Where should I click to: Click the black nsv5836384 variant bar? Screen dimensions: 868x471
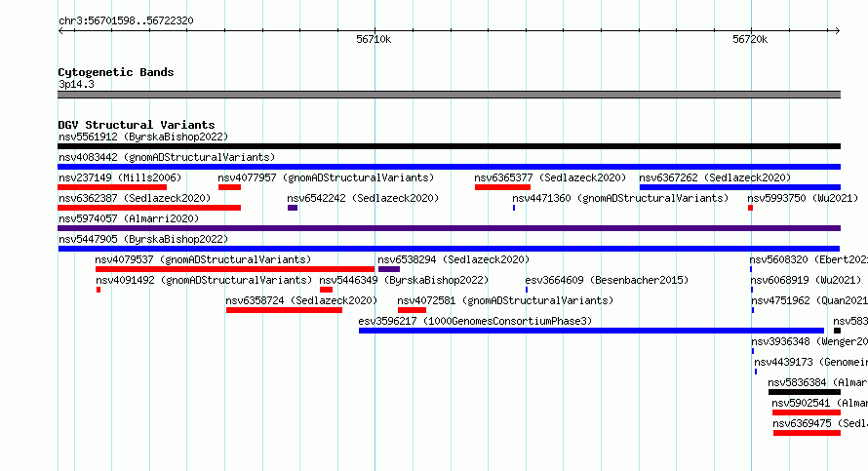click(x=805, y=392)
